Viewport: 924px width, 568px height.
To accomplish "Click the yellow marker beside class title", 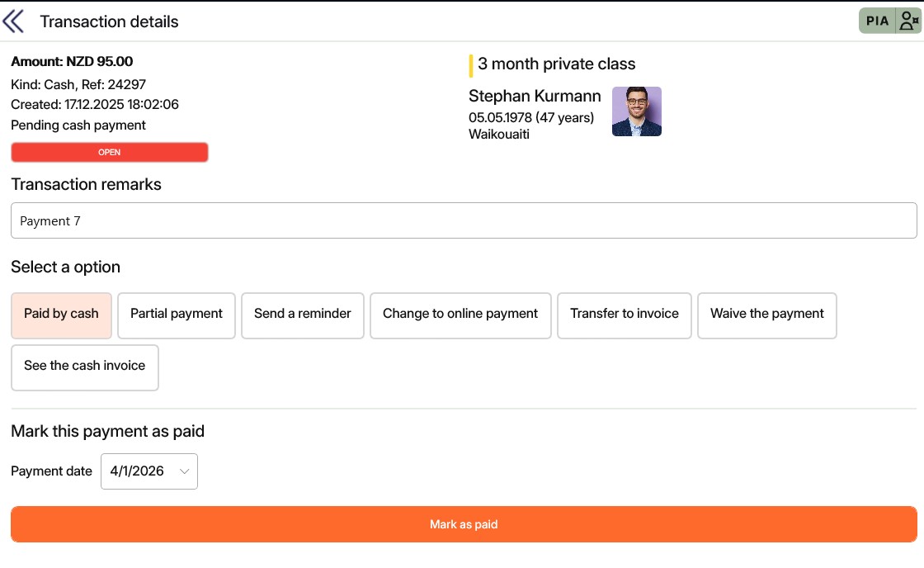I will click(x=471, y=65).
